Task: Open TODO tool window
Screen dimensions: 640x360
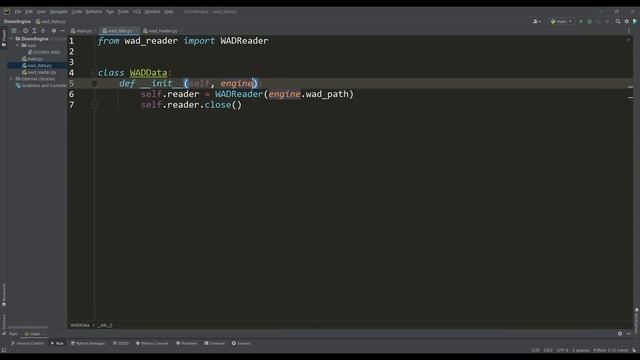Action: 121,344
